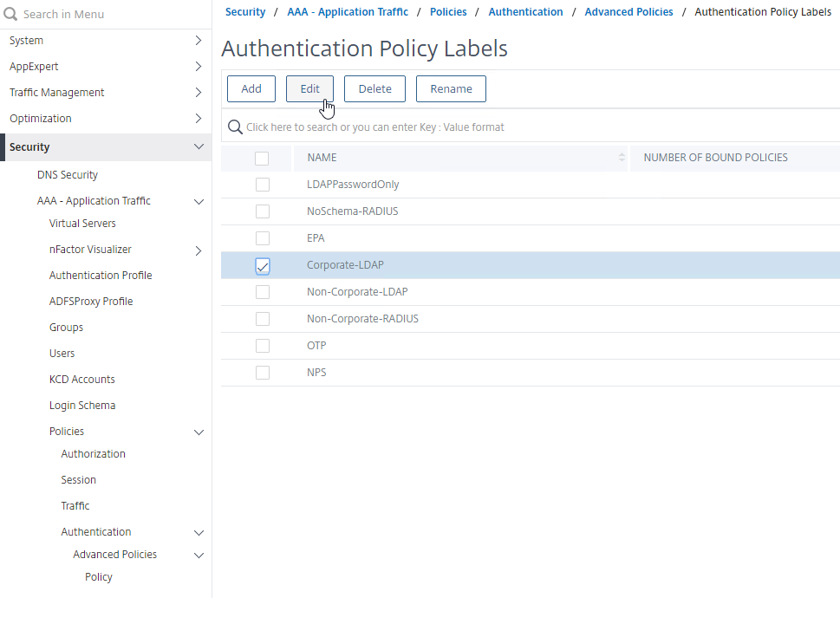The width and height of the screenshot is (840, 624).
Task: Tick the select-all header checkbox
Action: 262,158
